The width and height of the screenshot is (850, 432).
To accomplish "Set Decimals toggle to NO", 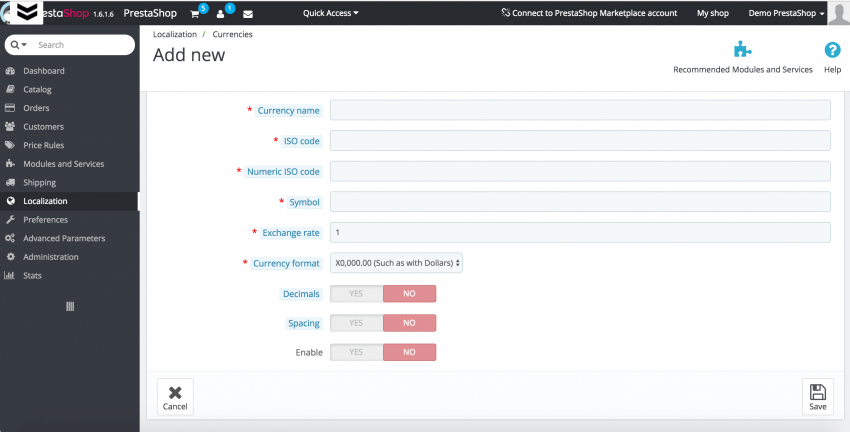I will coord(409,294).
